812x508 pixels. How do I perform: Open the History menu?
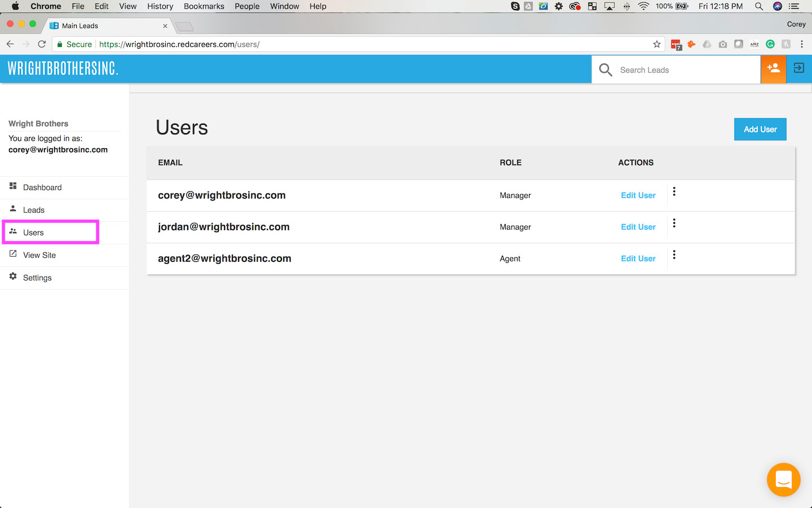coord(160,6)
